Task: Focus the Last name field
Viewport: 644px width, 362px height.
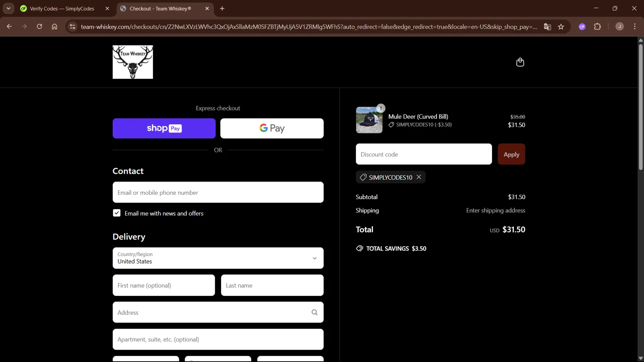Action: [x=272, y=286]
